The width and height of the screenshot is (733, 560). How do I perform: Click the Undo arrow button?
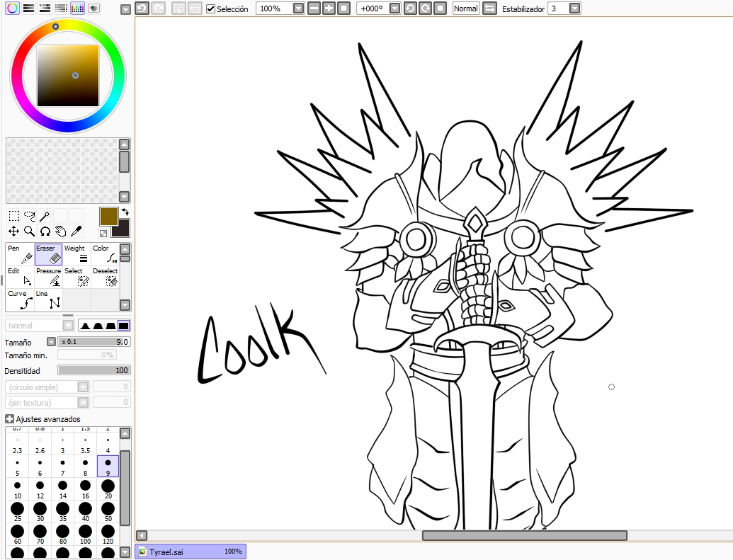[142, 8]
